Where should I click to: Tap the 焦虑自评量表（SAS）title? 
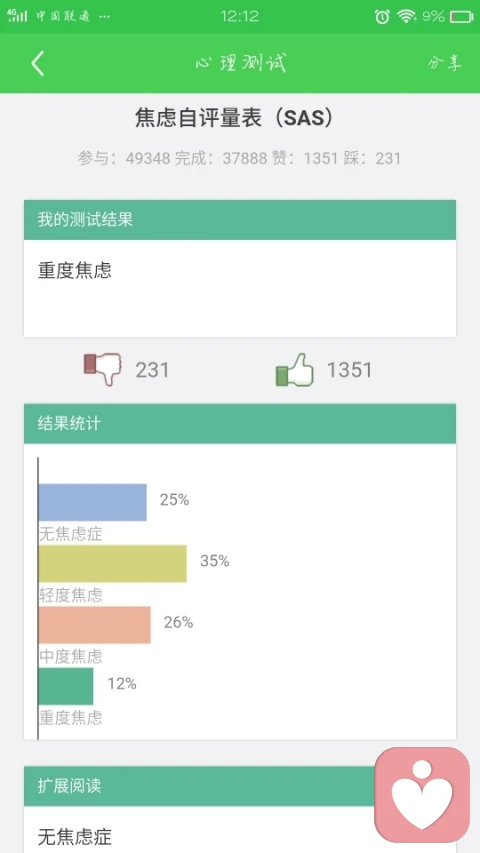(x=234, y=118)
